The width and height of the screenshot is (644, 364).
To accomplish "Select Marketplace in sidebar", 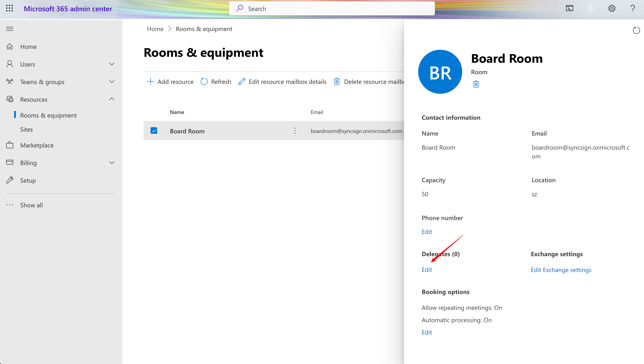I will (x=37, y=145).
